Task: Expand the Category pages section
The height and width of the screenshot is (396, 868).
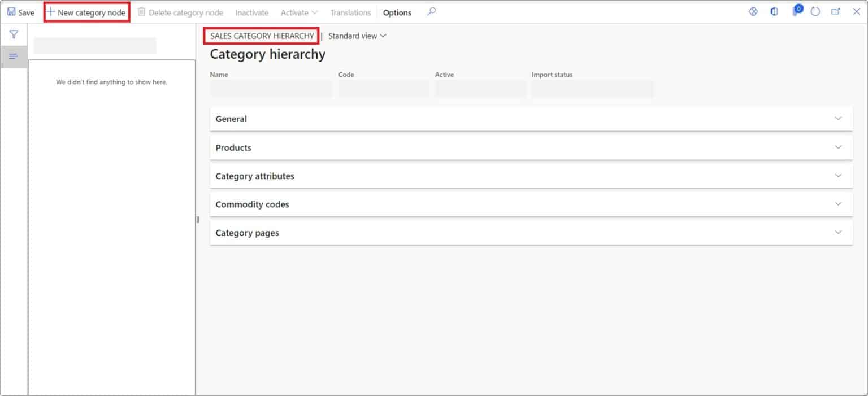Action: point(531,233)
